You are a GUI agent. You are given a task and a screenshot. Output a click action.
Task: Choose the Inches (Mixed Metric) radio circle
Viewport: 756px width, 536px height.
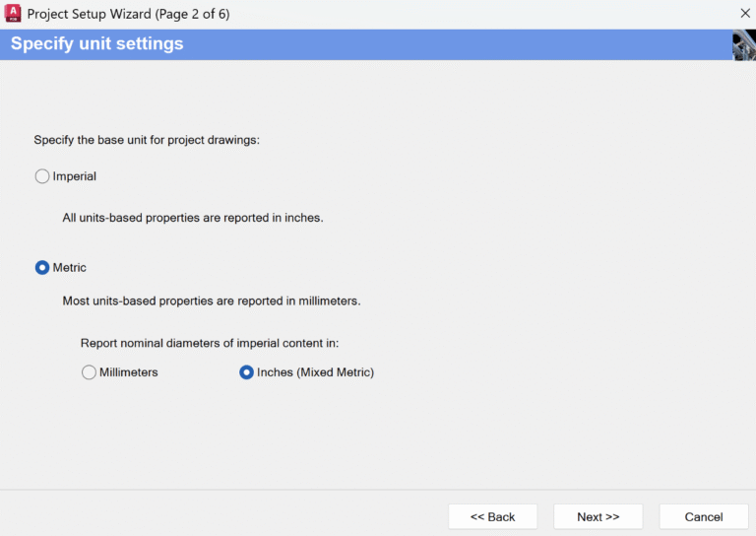click(246, 372)
